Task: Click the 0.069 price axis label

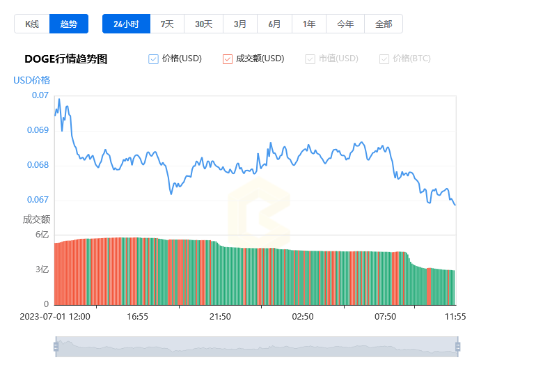Action: 38,130
